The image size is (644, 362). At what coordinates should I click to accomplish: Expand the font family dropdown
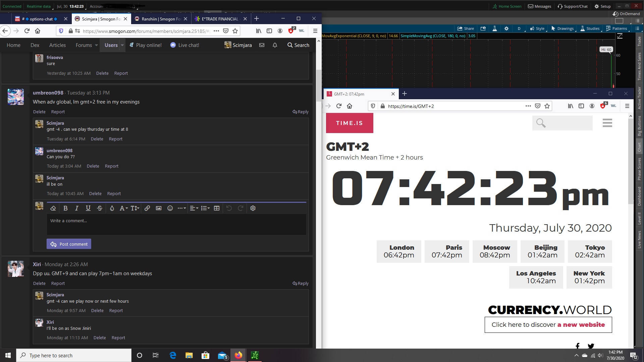(123, 208)
